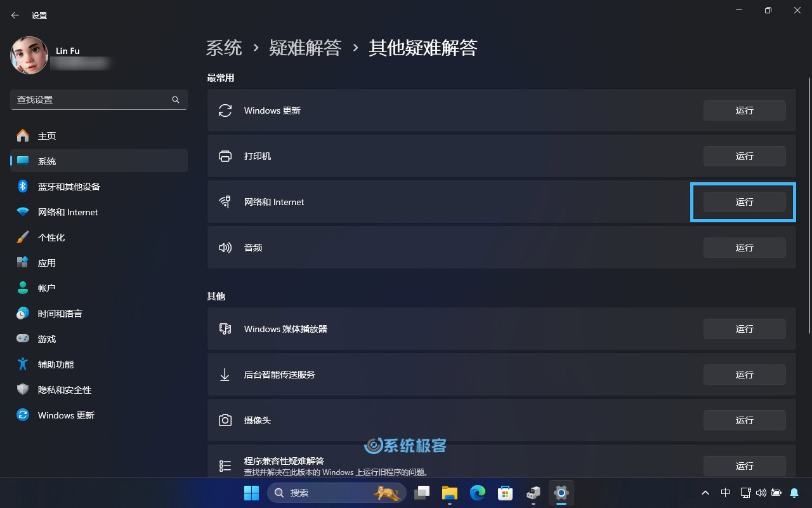Open the Lin Fu account profile picture

(x=29, y=55)
